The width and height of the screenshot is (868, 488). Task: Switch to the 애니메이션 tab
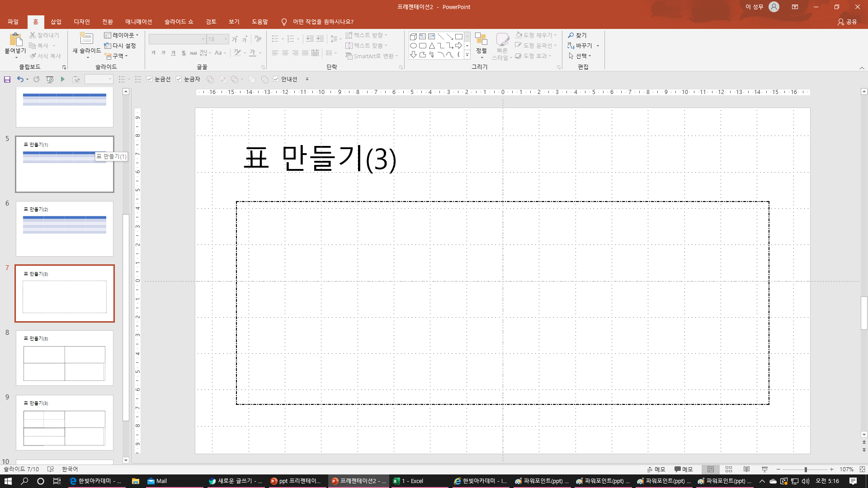tap(138, 22)
